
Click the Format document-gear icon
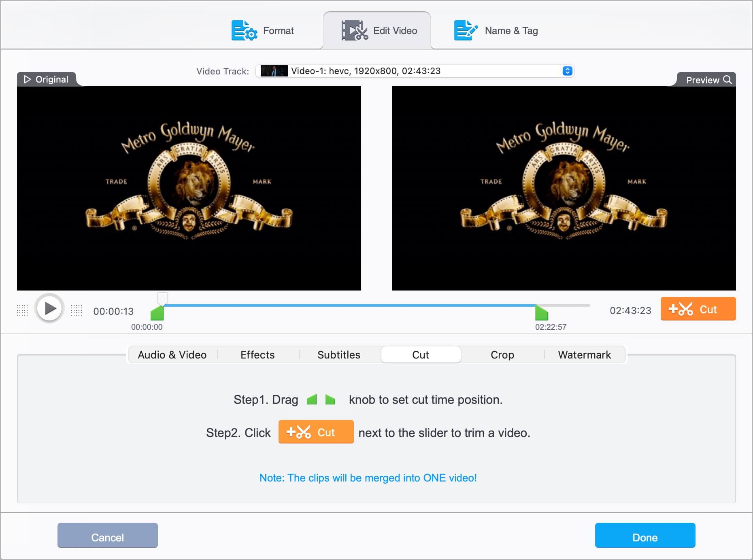click(244, 31)
